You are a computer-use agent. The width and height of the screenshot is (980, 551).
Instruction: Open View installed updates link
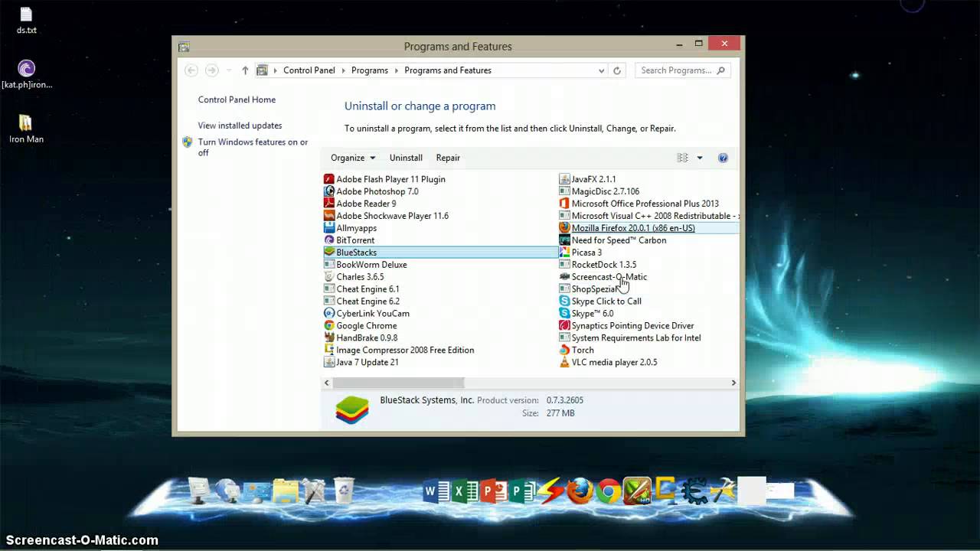pos(240,126)
